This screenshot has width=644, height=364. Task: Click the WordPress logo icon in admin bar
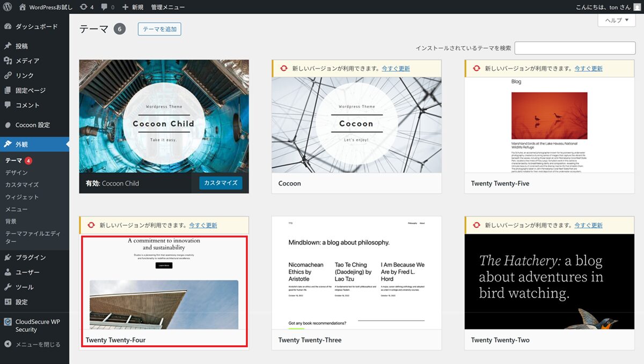[8, 7]
